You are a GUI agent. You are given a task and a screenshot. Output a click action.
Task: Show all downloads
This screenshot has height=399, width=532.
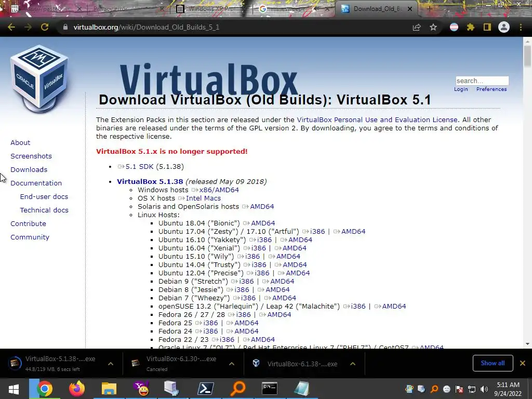[x=493, y=363]
